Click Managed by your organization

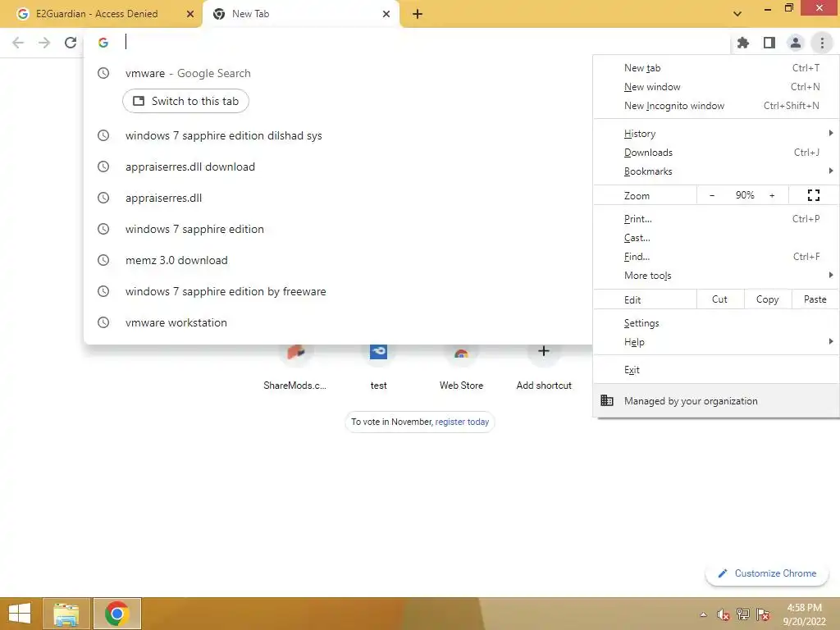(x=716, y=400)
